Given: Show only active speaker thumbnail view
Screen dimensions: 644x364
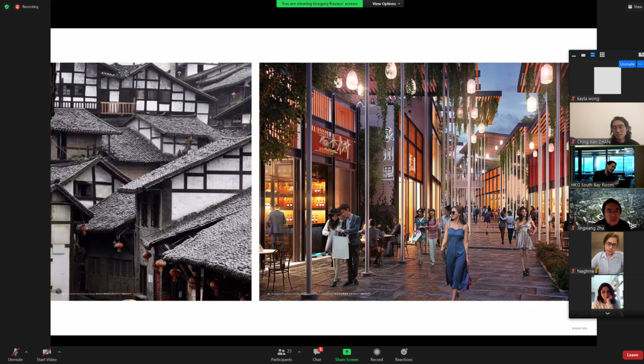Looking at the screenshot, I should [583, 55].
